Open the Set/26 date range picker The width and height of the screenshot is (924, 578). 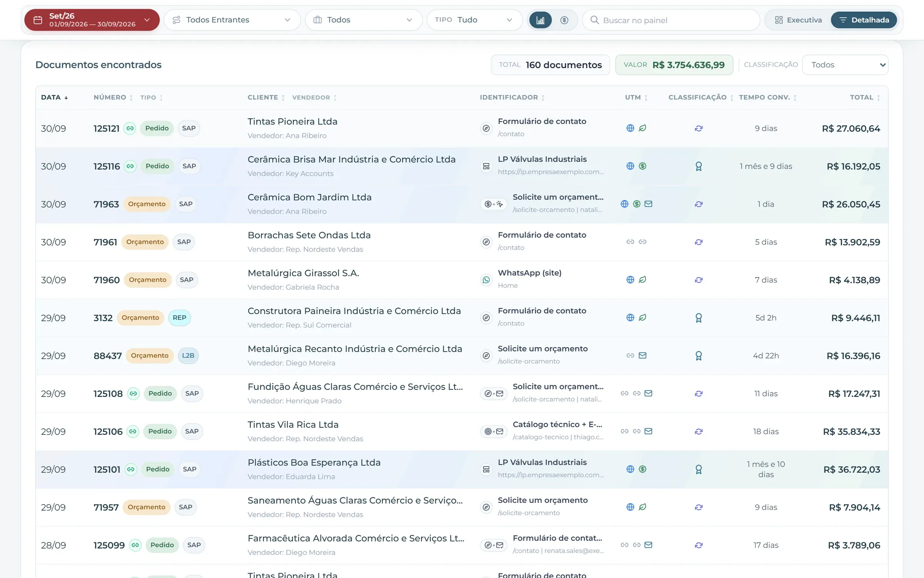point(92,20)
